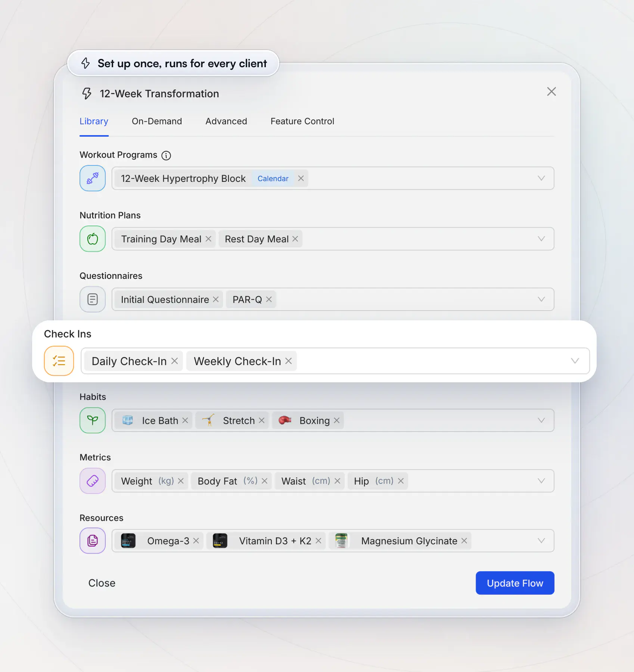Open the Advanced tab
634x672 pixels.
point(226,121)
